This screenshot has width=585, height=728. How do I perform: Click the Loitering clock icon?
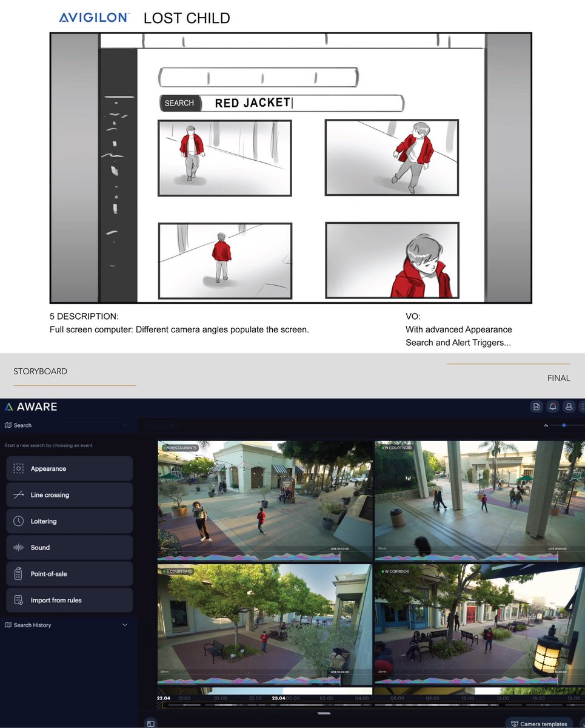point(19,521)
